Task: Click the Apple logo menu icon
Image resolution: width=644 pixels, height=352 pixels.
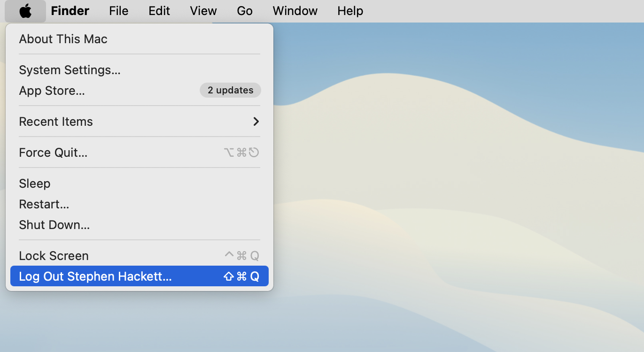Action: (25, 11)
